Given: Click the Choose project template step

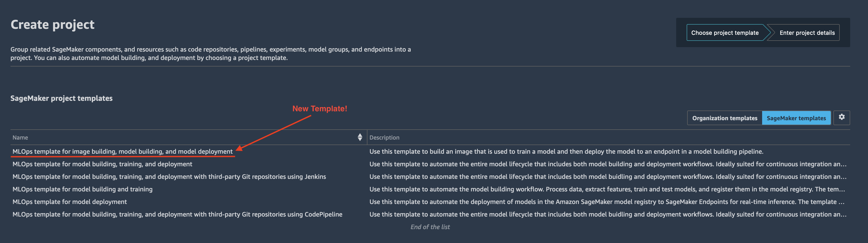Looking at the screenshot, I should pos(725,33).
